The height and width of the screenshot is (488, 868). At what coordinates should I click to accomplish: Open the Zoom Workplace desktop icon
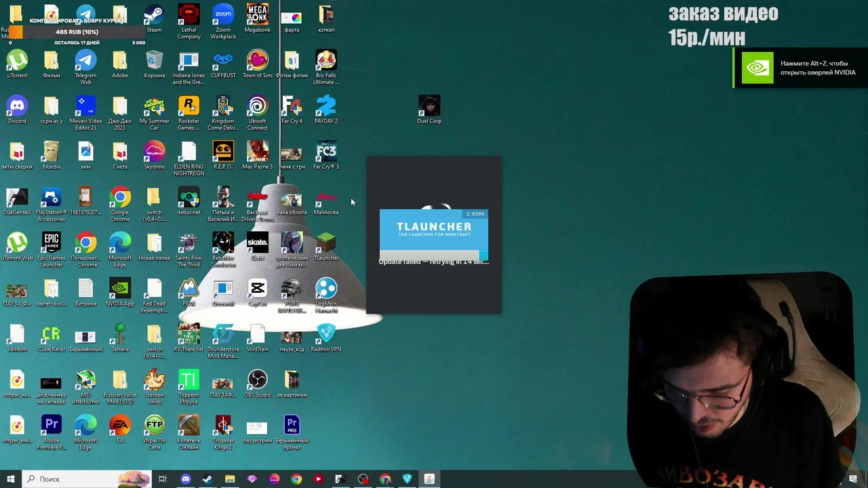coord(223,22)
